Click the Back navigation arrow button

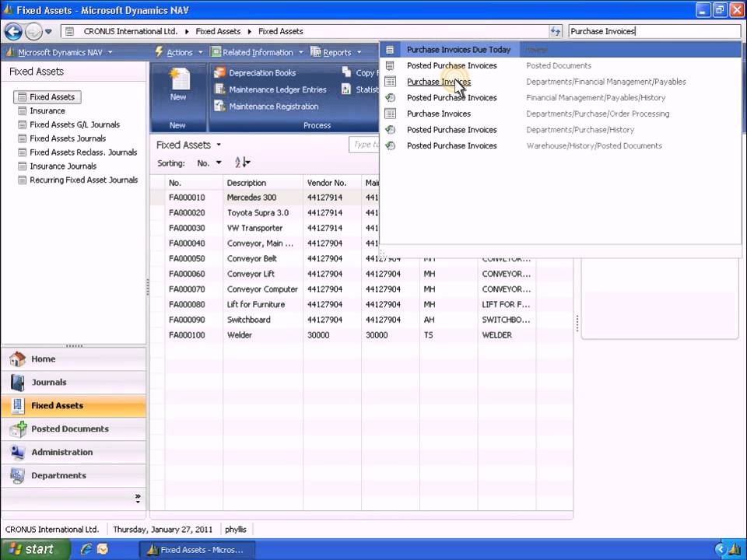[13, 31]
